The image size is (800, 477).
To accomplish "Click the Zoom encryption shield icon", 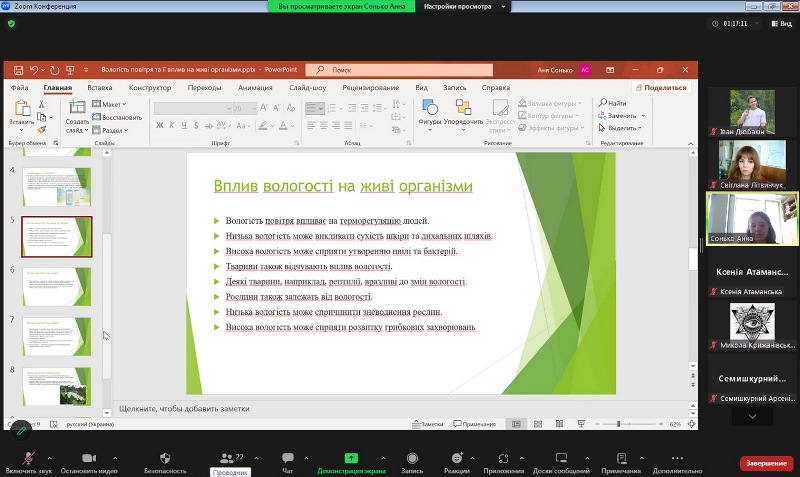I will point(12,23).
